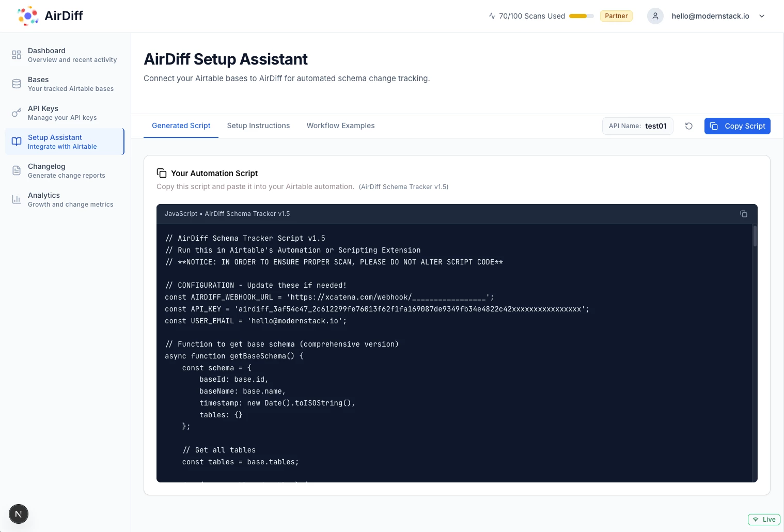Click the getBaseSchema function line
784x532 pixels.
[234, 356]
